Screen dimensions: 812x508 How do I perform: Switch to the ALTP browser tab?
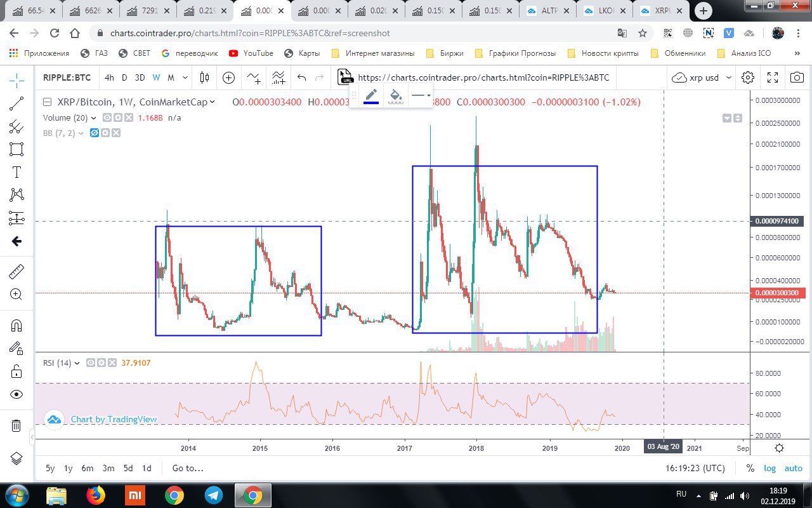click(x=547, y=11)
